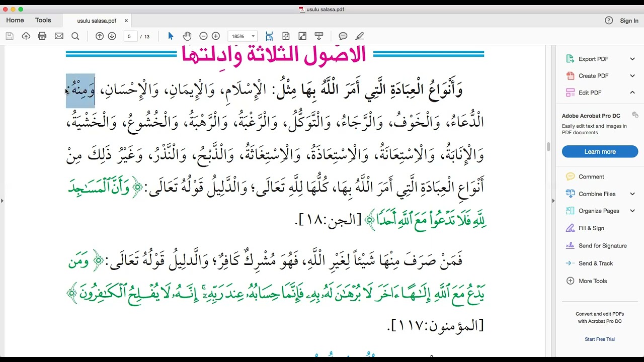Expand the Create PDF section chevron
This screenshot has height=362, width=644.
632,76
